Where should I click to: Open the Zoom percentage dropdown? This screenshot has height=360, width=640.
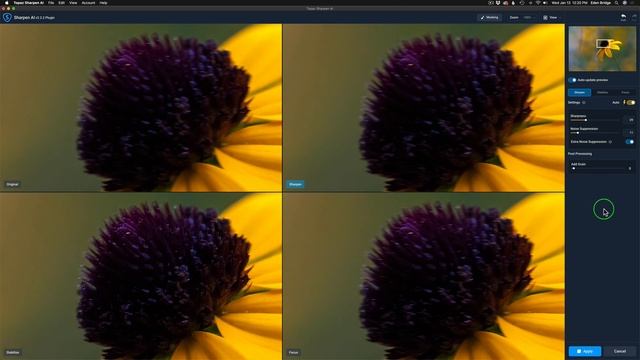[529, 18]
